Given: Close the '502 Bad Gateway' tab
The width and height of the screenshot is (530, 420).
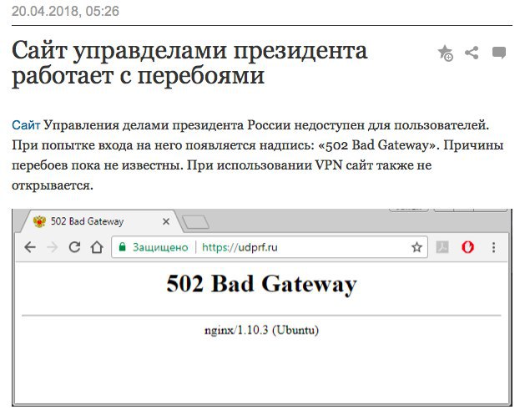Looking at the screenshot, I should point(166,221).
